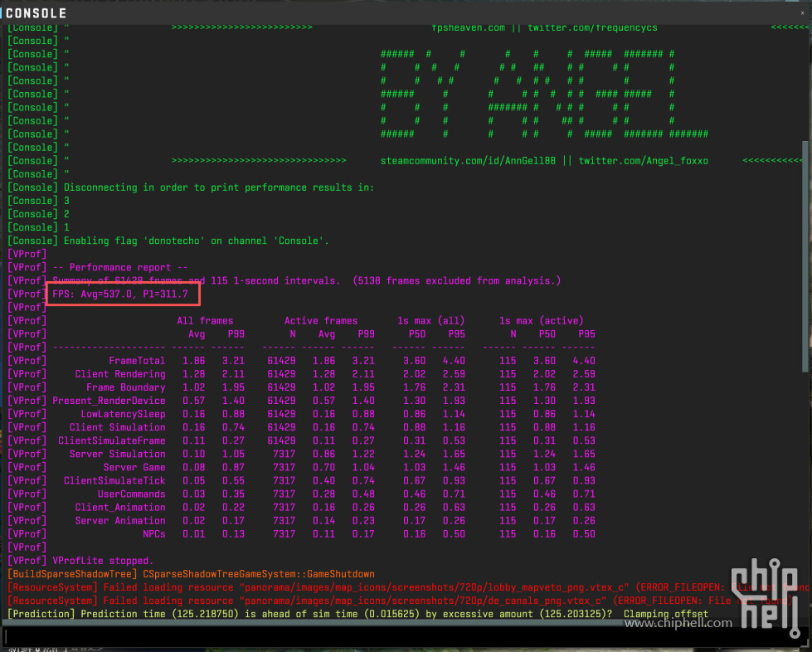This screenshot has height=652, width=812.
Task: Click the '1s max (active)' column header
Action: point(541,320)
